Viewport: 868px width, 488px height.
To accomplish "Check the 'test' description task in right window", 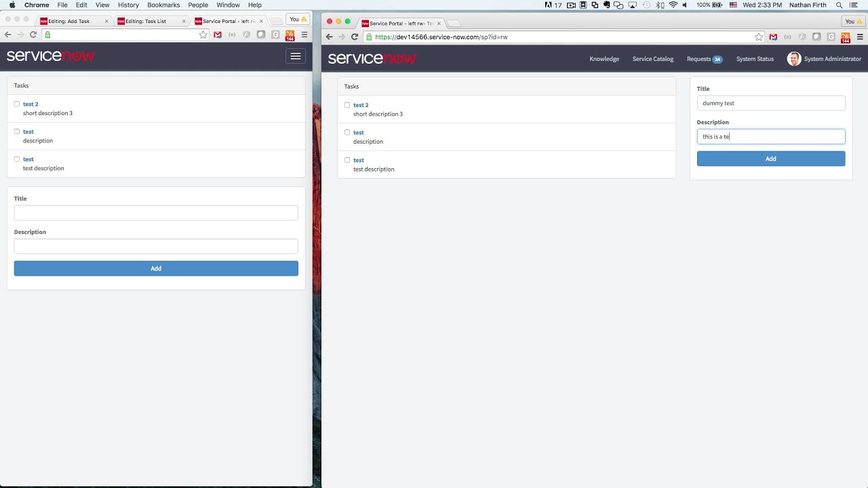I will point(347,132).
